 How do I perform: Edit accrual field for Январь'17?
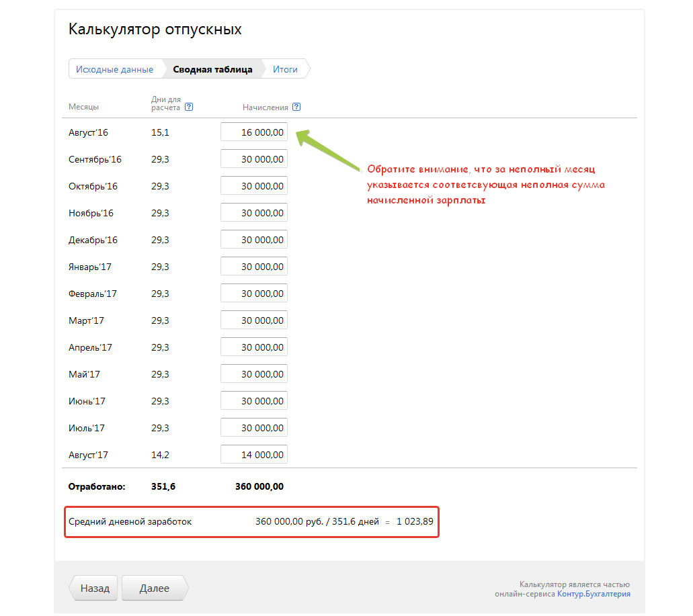click(x=254, y=267)
